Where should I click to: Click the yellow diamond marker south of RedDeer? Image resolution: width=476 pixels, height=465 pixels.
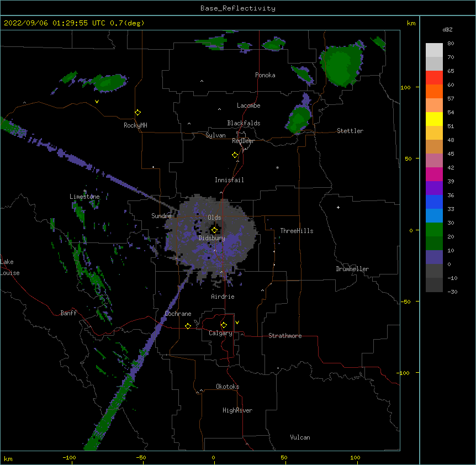235,155
